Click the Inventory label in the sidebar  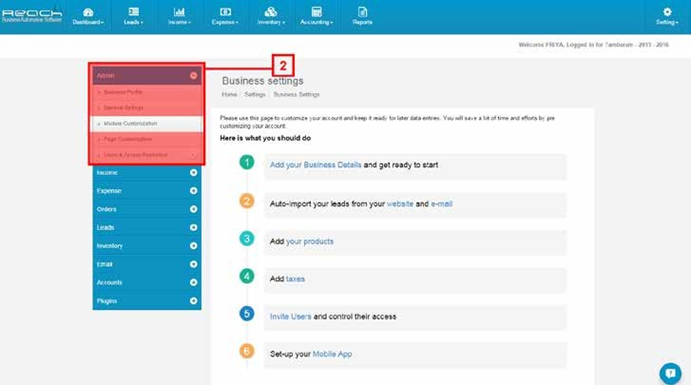click(110, 246)
